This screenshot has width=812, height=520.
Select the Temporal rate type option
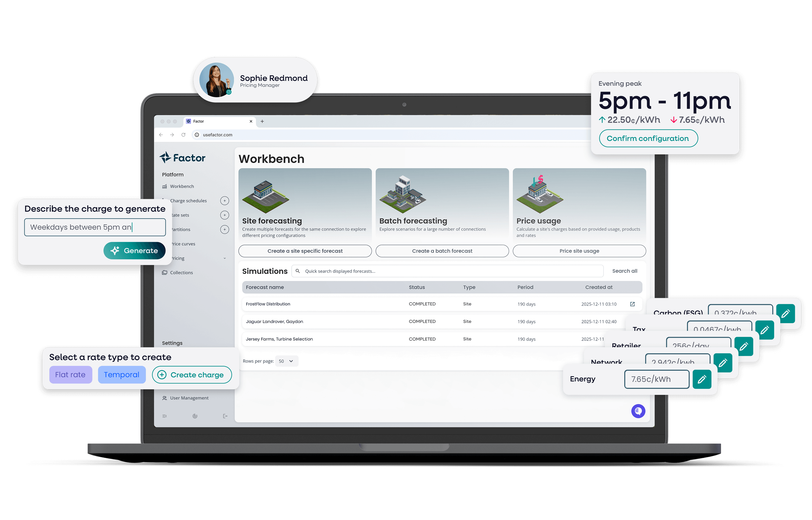point(121,375)
